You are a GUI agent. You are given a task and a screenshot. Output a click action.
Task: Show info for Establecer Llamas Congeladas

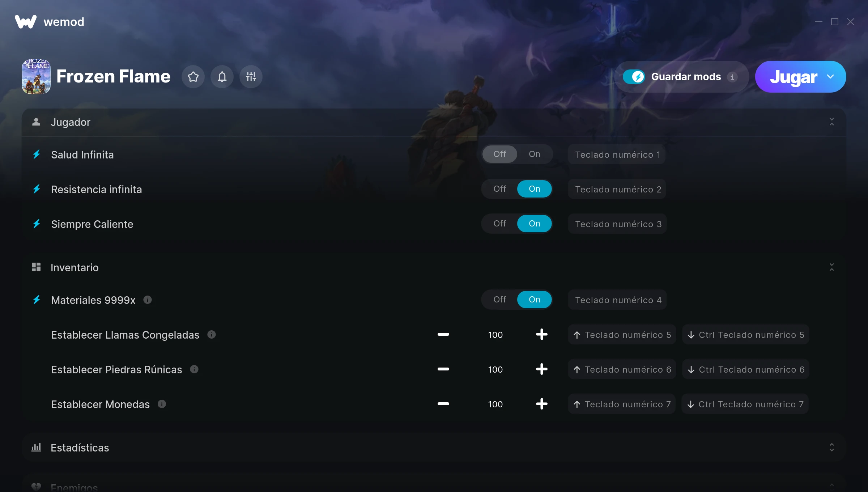[212, 334]
